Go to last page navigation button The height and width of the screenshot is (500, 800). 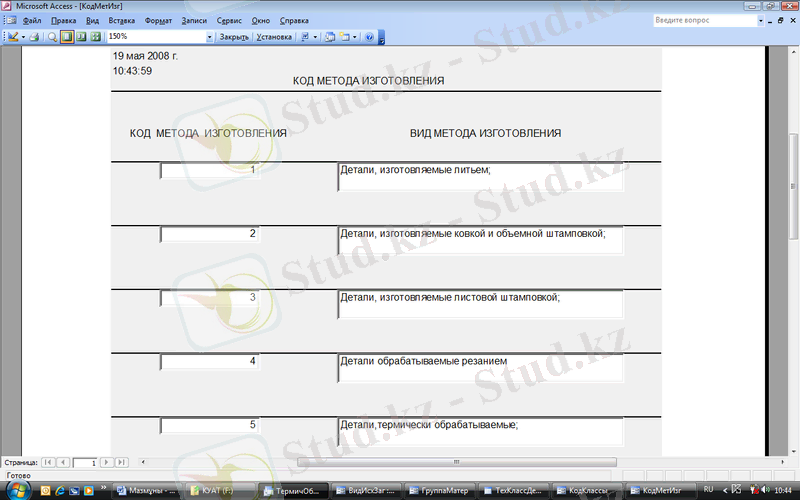point(121,462)
